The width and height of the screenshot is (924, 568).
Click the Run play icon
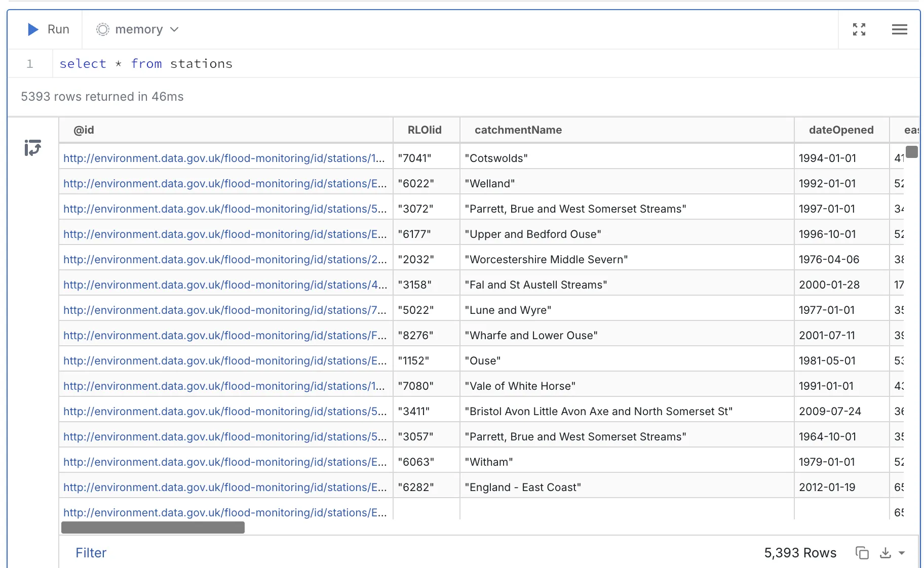[33, 29]
